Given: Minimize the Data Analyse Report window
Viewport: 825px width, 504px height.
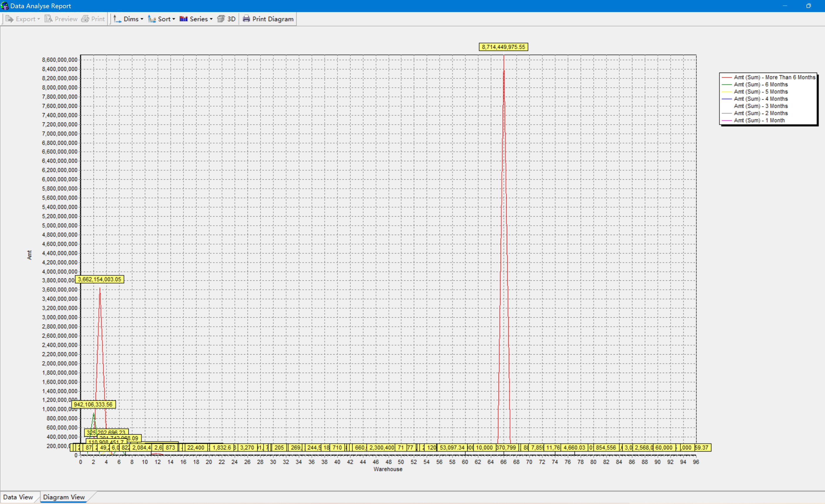Looking at the screenshot, I should click(x=785, y=6).
